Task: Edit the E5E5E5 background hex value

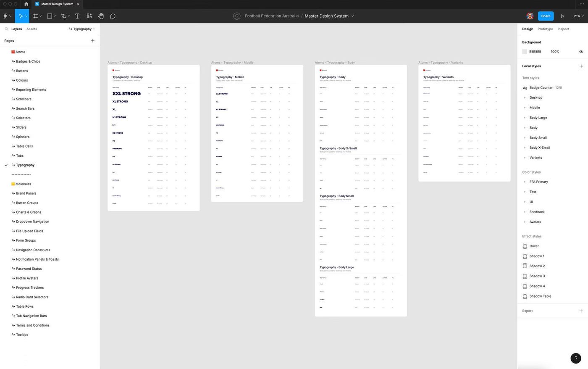Action: click(535, 52)
